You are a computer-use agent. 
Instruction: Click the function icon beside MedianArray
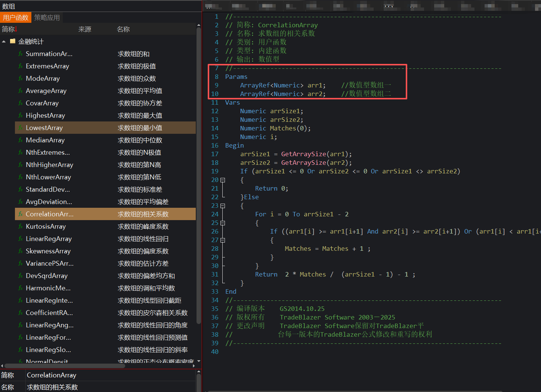click(21, 140)
